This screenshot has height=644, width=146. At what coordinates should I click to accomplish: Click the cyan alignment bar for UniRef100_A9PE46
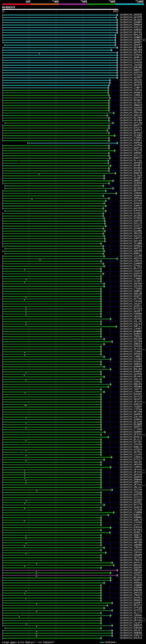tap(72, 143)
